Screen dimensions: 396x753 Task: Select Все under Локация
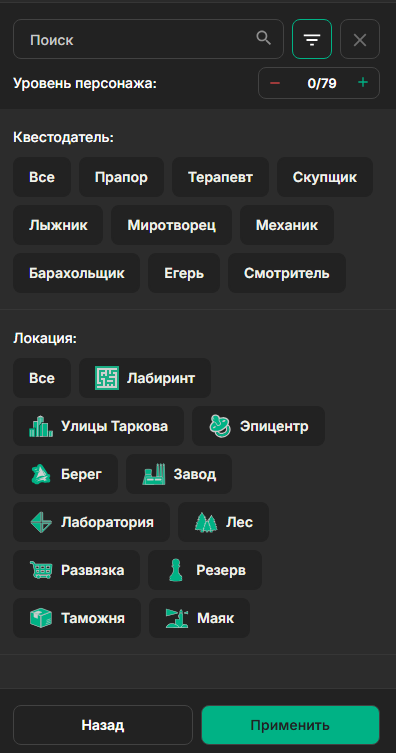click(x=42, y=378)
